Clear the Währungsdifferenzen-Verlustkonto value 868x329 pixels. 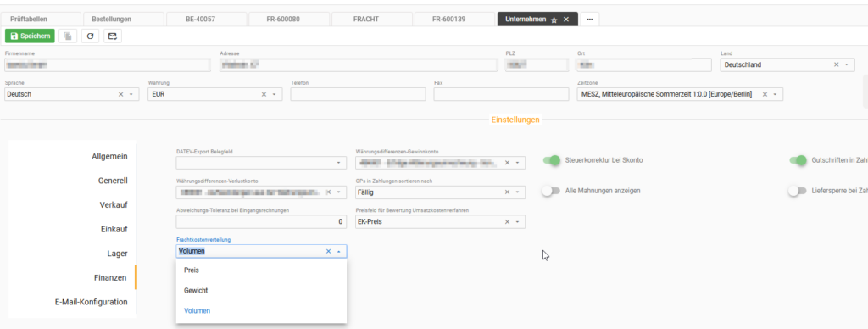click(328, 192)
